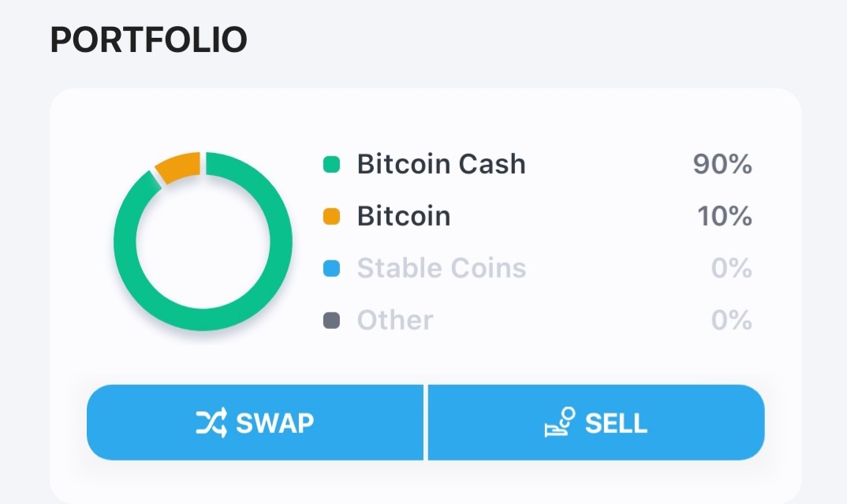The width and height of the screenshot is (847, 504).
Task: Open the Bitcoin portfolio entry
Action: tap(538, 216)
